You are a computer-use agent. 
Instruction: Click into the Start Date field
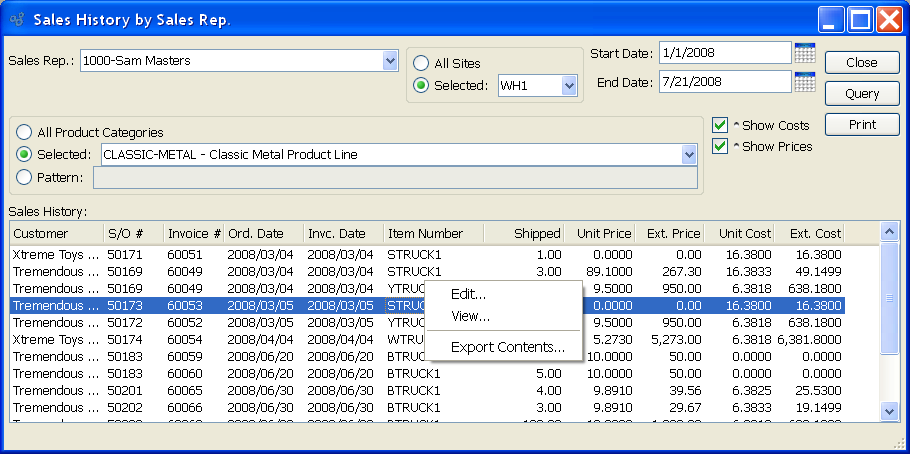pos(724,52)
